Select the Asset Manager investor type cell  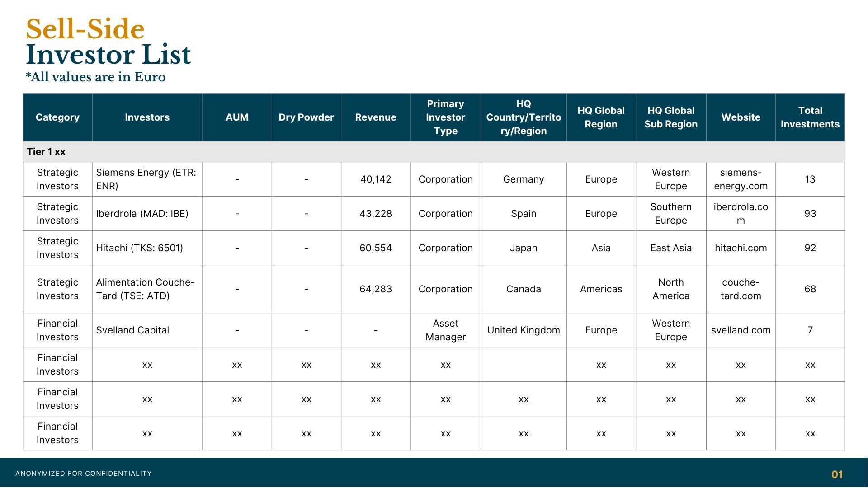pos(446,330)
